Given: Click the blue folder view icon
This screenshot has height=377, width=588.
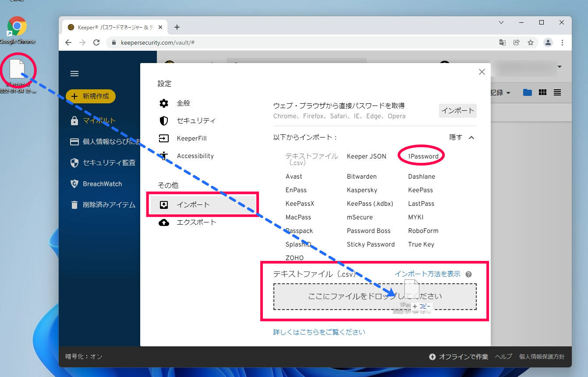Looking at the screenshot, I should (x=527, y=92).
